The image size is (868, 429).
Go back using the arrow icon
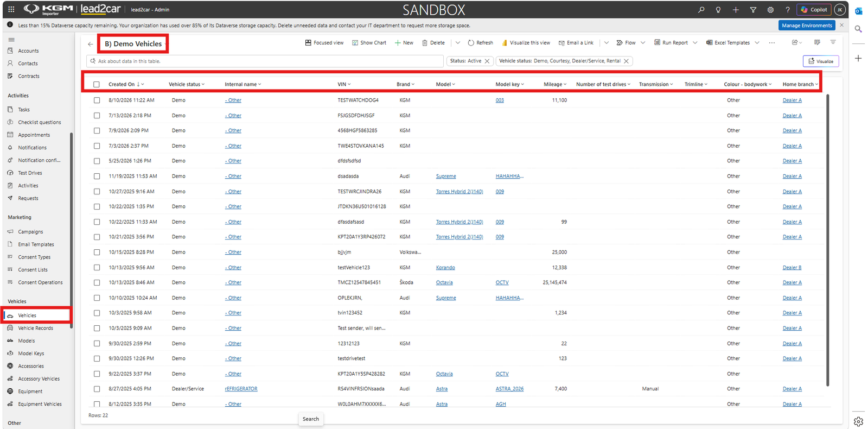click(x=91, y=44)
